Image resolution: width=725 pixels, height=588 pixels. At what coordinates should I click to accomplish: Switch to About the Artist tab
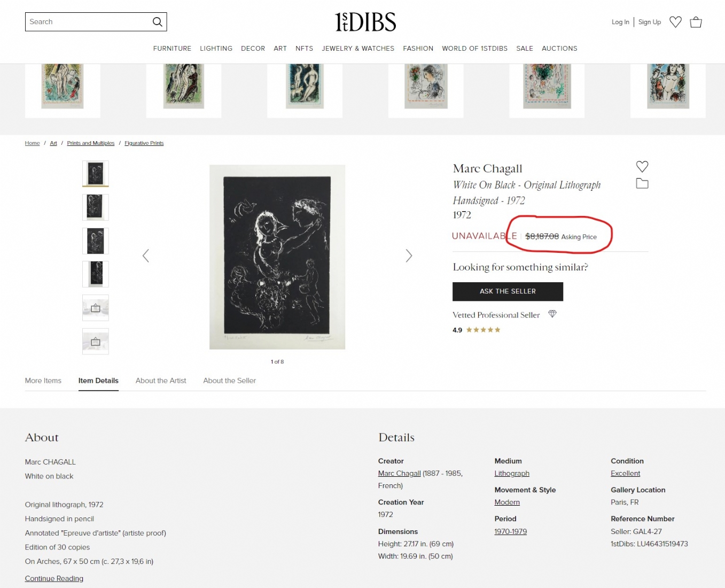[161, 381]
